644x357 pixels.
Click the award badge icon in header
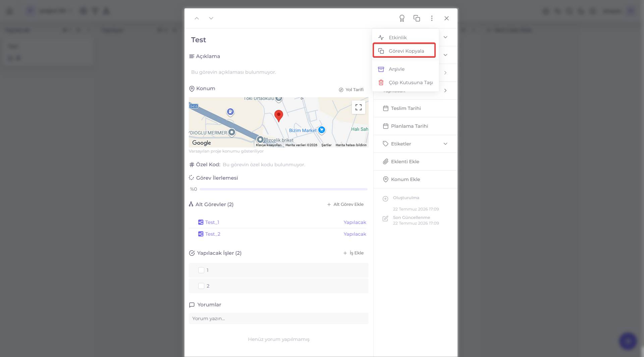click(x=402, y=18)
